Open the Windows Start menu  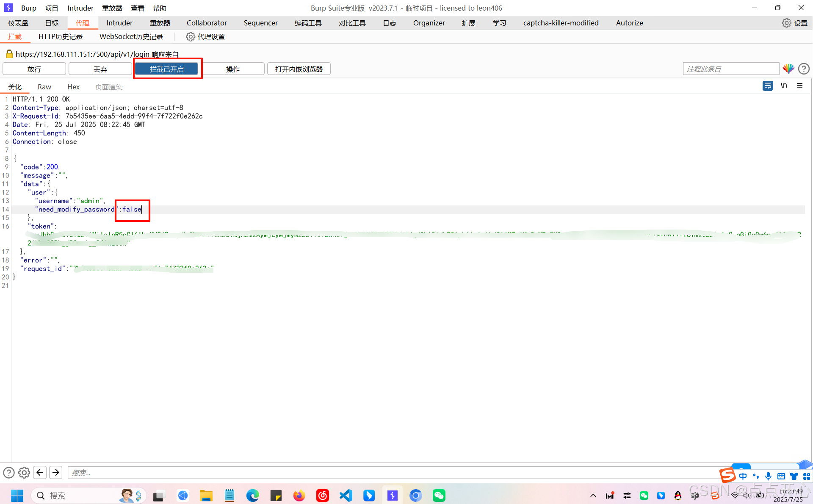pos(17,495)
